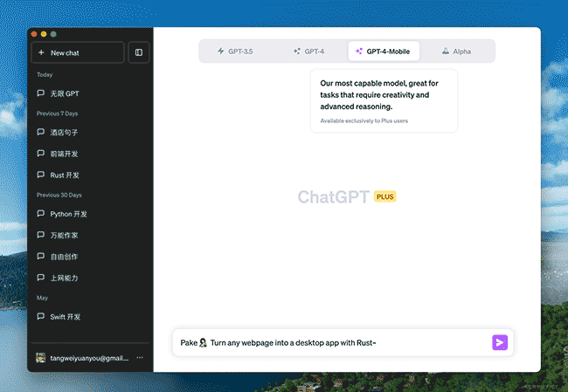Select the 万能作家 conversation

click(90, 235)
